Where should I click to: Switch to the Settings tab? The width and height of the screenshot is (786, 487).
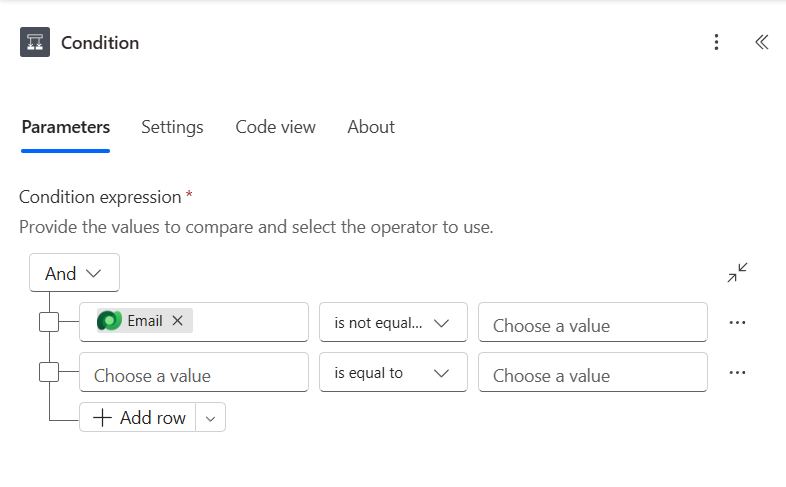tap(172, 127)
